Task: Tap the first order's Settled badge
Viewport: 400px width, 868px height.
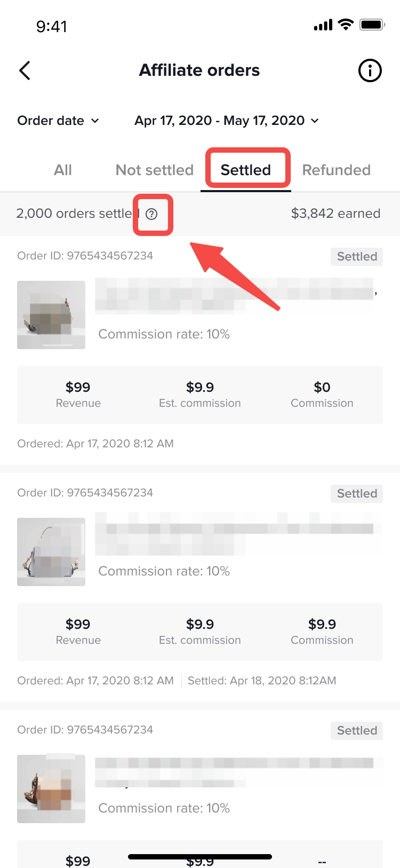Action: point(357,256)
